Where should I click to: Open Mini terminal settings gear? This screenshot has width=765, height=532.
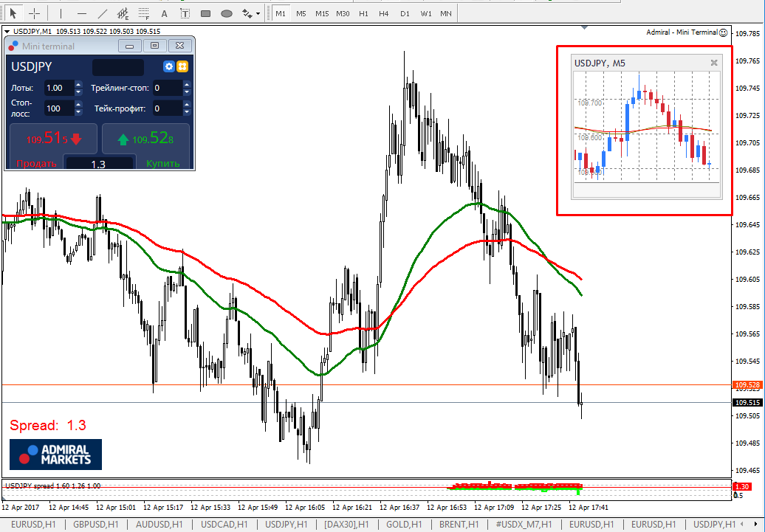point(169,66)
